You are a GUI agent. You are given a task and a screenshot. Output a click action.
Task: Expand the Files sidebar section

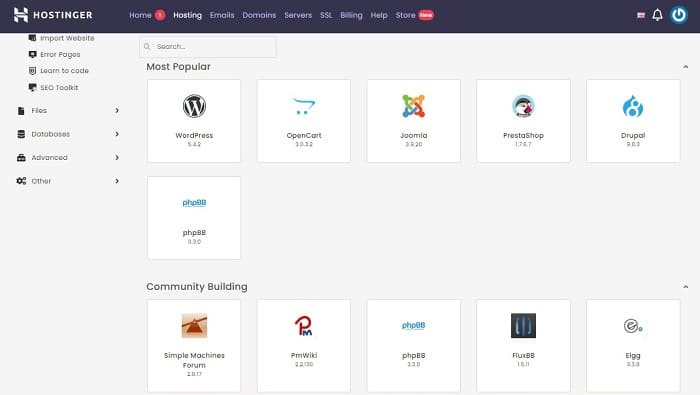68,110
